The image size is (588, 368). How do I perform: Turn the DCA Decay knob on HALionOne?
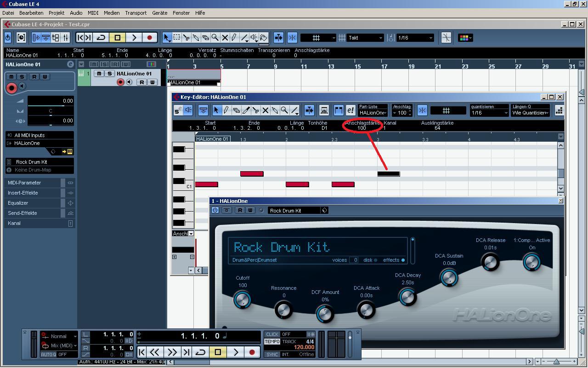pyautogui.click(x=407, y=297)
